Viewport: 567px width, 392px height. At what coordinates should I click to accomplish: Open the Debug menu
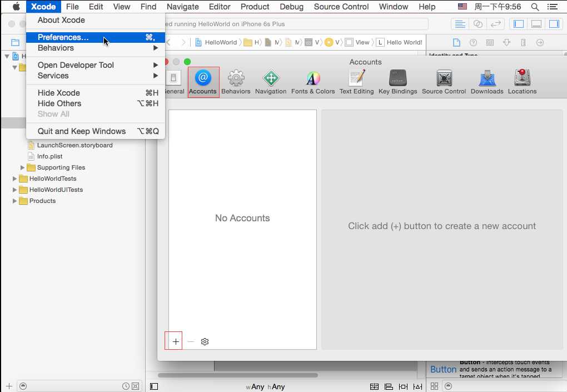point(291,7)
